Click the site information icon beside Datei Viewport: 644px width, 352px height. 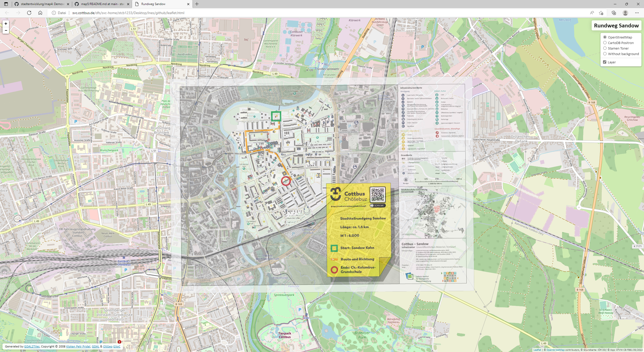(54, 13)
